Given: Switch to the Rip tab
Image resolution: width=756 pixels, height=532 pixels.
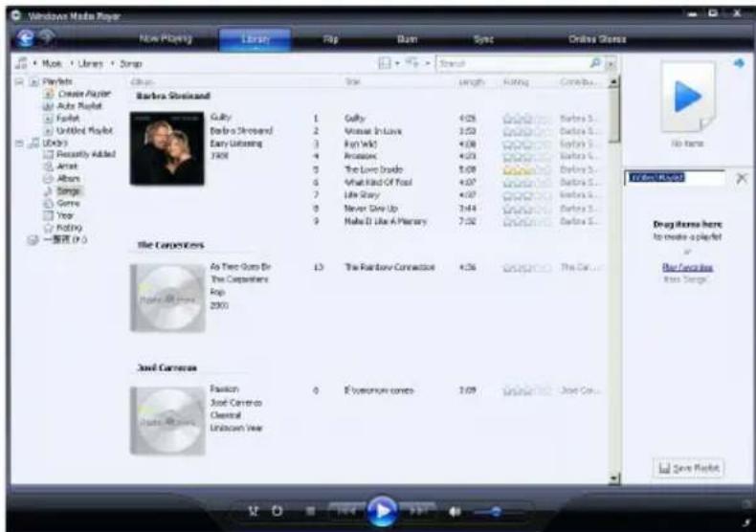Looking at the screenshot, I should [330, 39].
